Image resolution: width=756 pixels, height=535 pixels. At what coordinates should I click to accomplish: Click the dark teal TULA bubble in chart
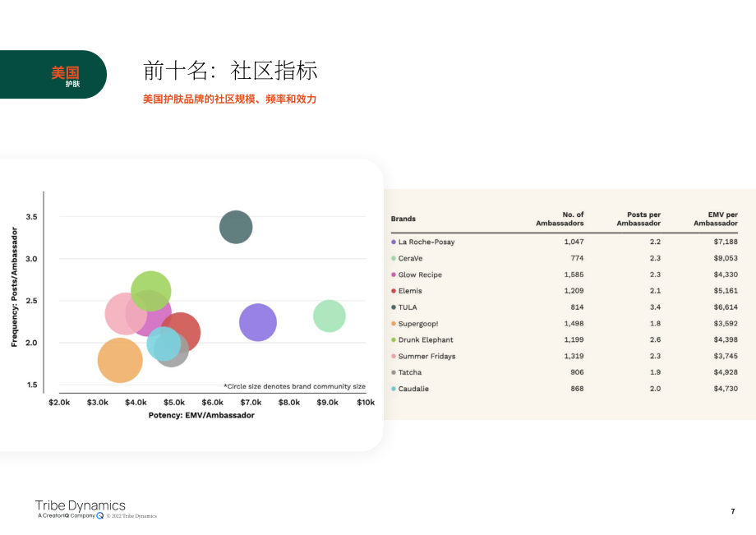pyautogui.click(x=236, y=227)
